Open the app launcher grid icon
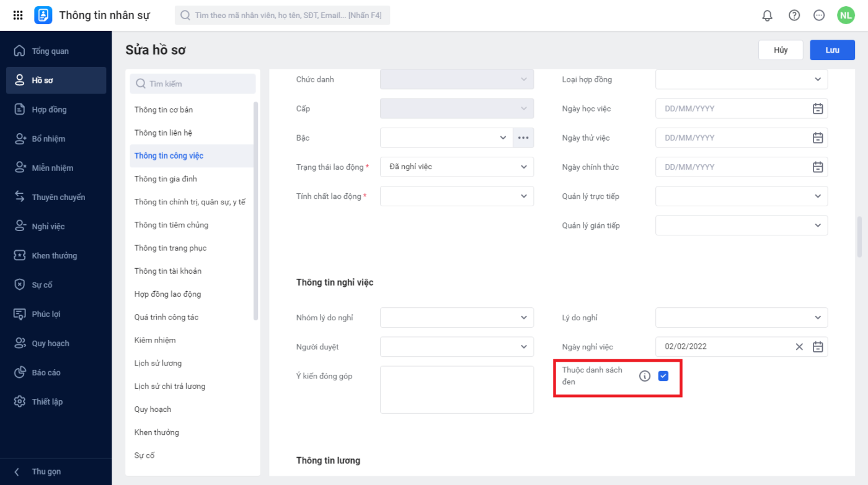868x485 pixels. (x=18, y=15)
